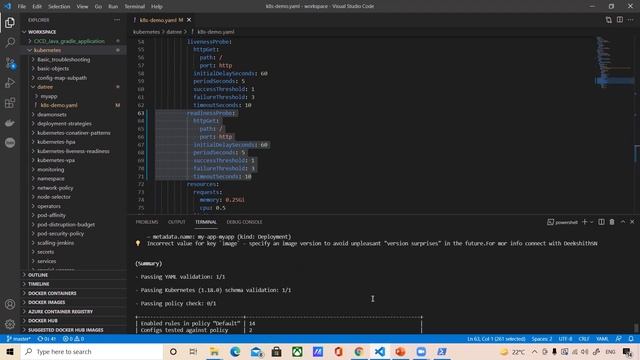Image resolution: width=640 pixels, height=360 pixels.
Task: Change language mode YAML in status bar
Action: pos(602,339)
